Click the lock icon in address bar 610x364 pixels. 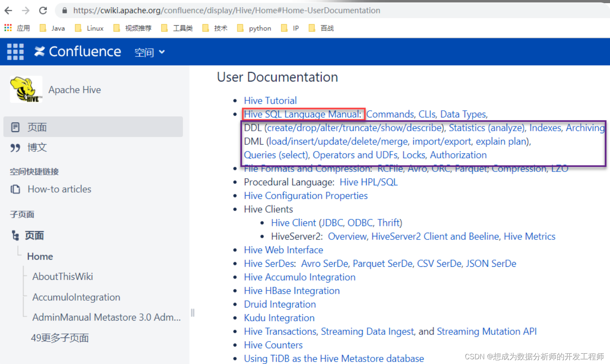pos(64,11)
